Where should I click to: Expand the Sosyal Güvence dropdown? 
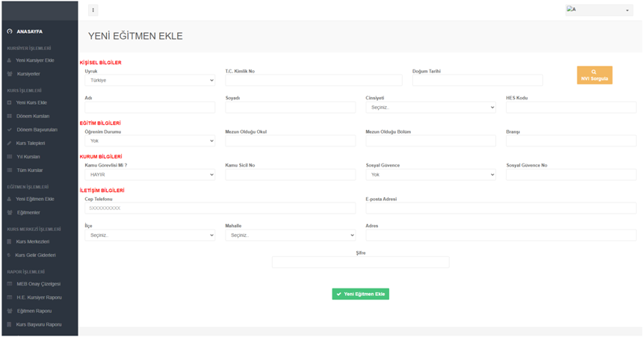pyautogui.click(x=430, y=175)
